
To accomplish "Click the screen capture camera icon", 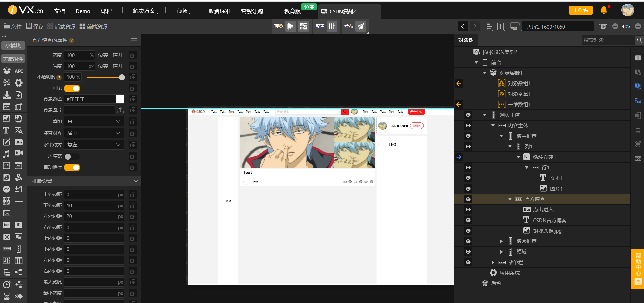I will [x=603, y=26].
